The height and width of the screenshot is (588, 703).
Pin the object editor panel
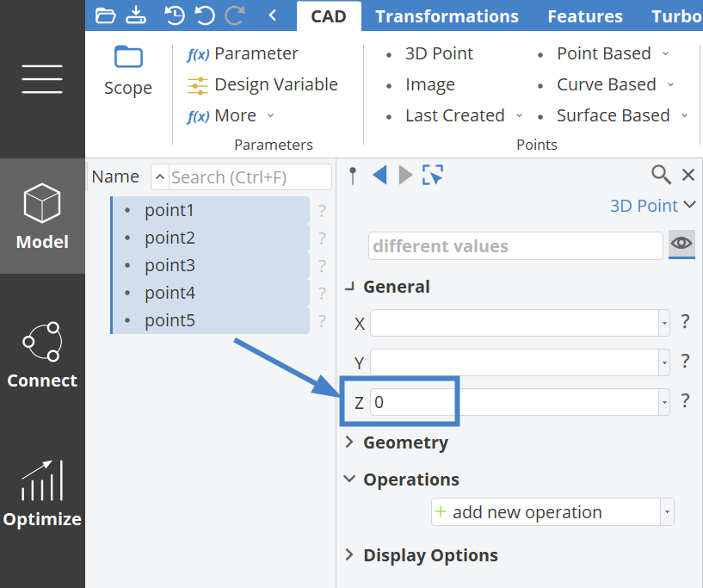353,176
